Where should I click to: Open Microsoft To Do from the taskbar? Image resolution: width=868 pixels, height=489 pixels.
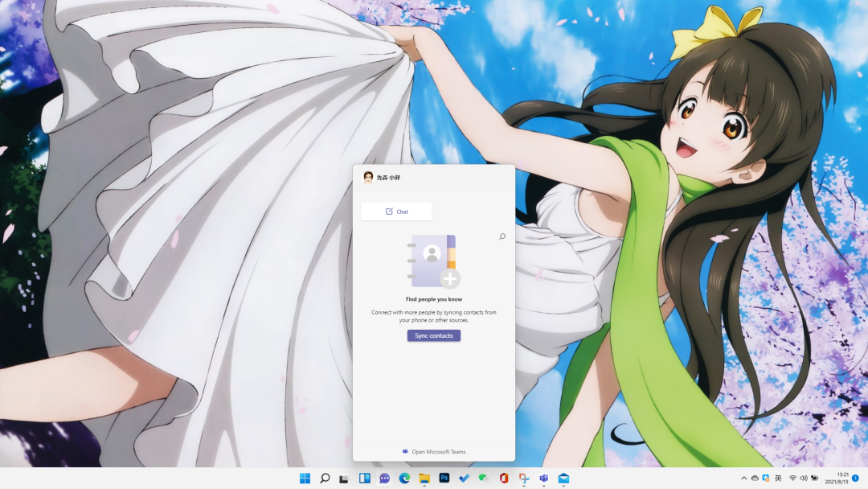coord(464,479)
